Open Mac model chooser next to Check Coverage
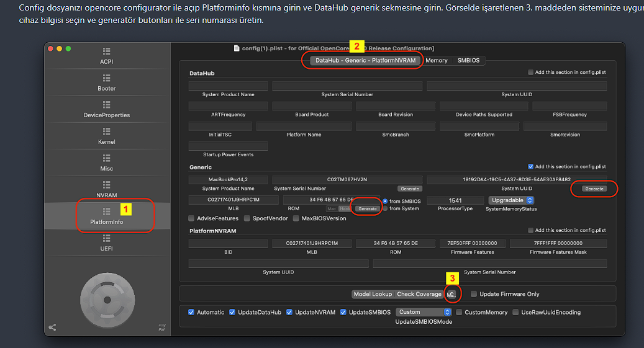 point(451,294)
